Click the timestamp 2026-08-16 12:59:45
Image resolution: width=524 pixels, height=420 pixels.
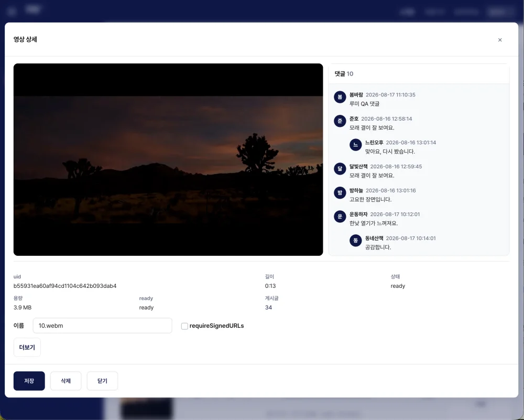click(396, 166)
